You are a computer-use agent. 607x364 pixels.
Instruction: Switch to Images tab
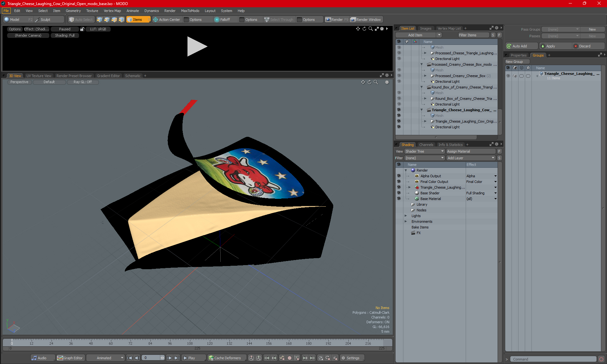pyautogui.click(x=426, y=28)
